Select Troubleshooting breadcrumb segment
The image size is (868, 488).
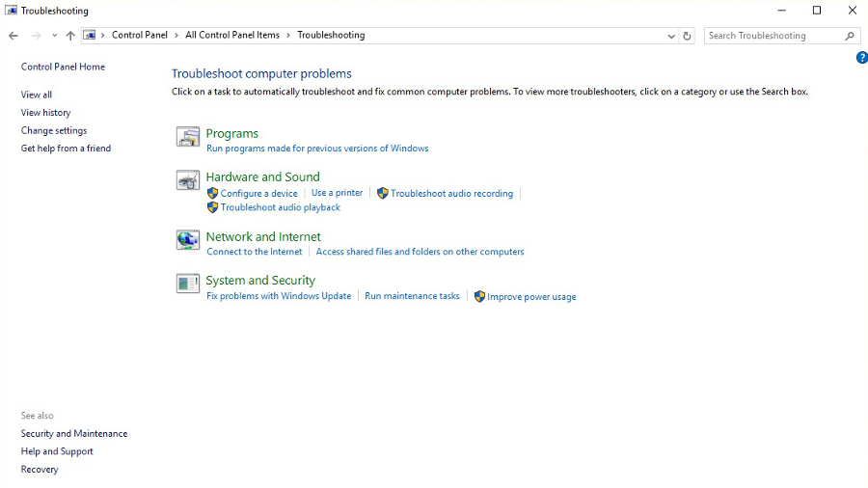(x=331, y=35)
